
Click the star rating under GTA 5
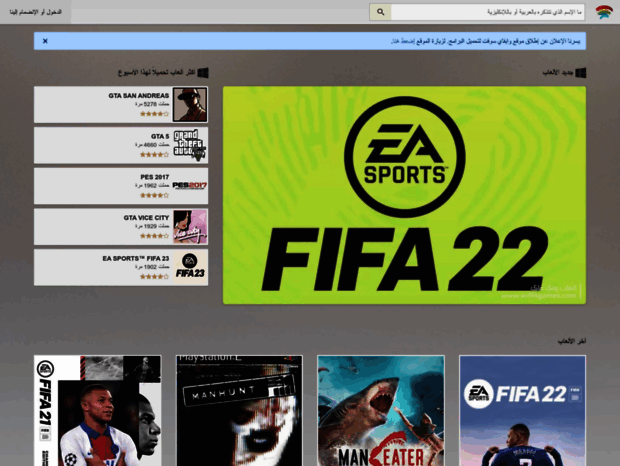[154, 155]
